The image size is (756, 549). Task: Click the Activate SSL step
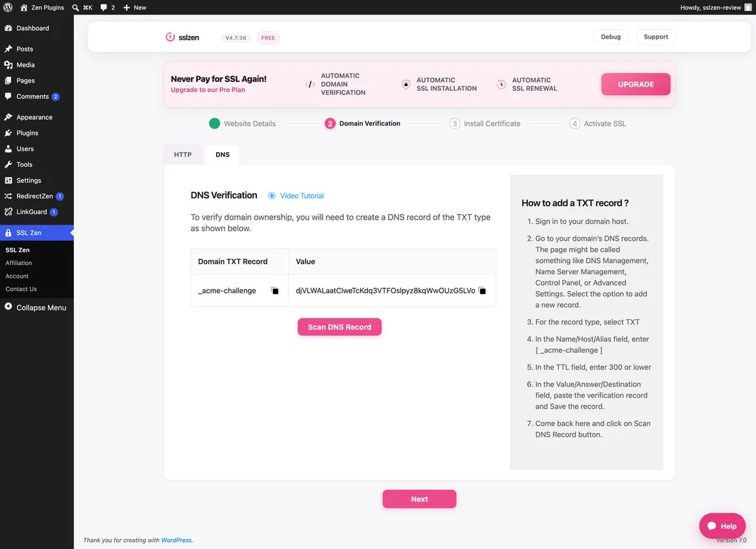coord(598,123)
